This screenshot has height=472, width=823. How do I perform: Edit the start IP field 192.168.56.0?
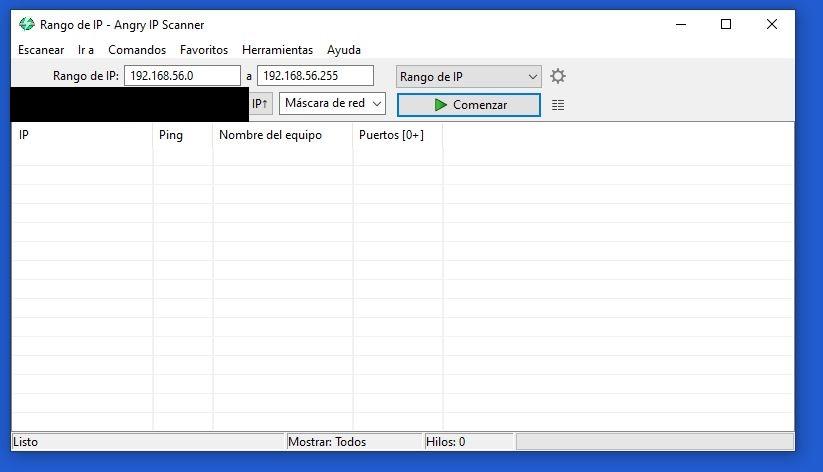182,76
